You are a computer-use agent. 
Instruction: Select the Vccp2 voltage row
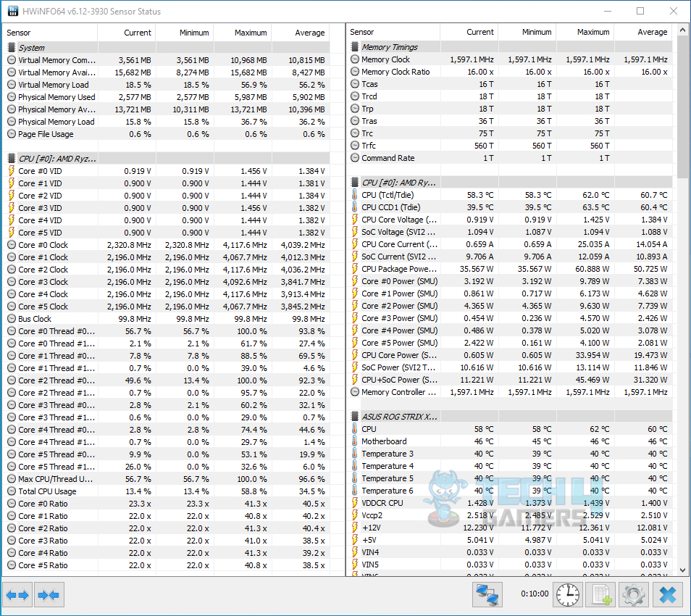click(510, 515)
